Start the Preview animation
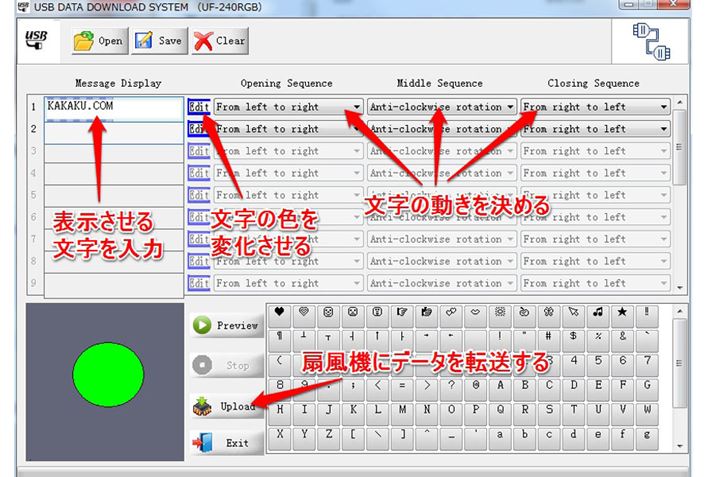 tap(226, 325)
